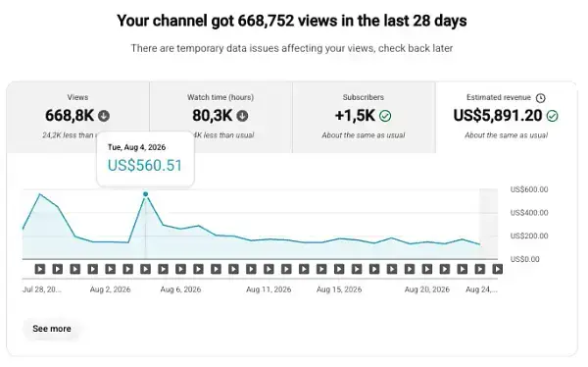The image size is (588, 367).
Task: Switch to the Views metric tab
Action: [x=78, y=117]
